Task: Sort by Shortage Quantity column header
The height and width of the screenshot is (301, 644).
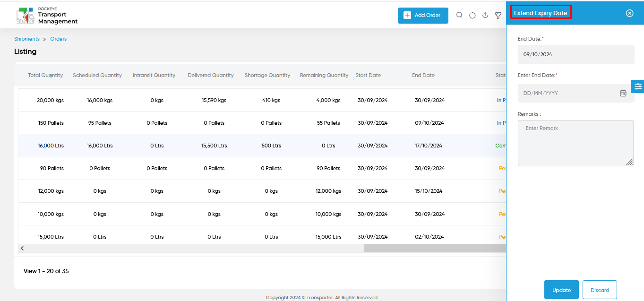Action: [x=267, y=75]
